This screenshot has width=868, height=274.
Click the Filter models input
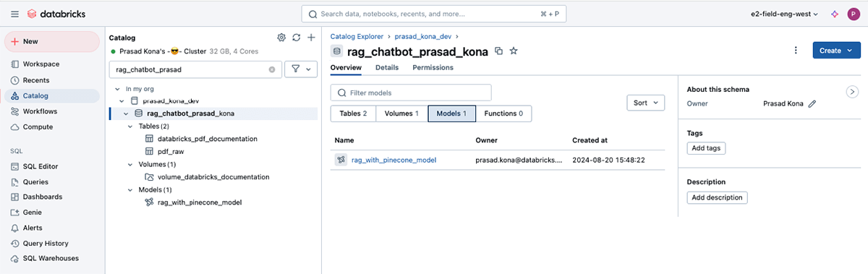click(x=411, y=93)
